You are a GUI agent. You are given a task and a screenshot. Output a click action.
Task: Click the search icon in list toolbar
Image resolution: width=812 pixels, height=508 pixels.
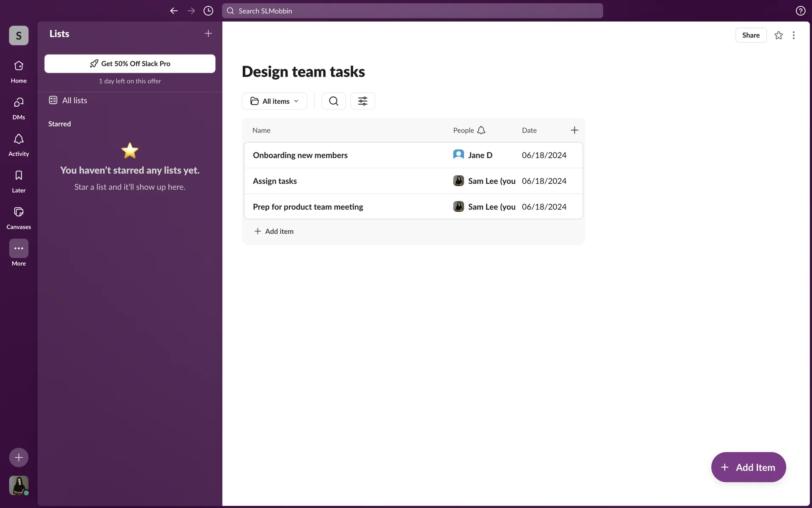pyautogui.click(x=333, y=101)
